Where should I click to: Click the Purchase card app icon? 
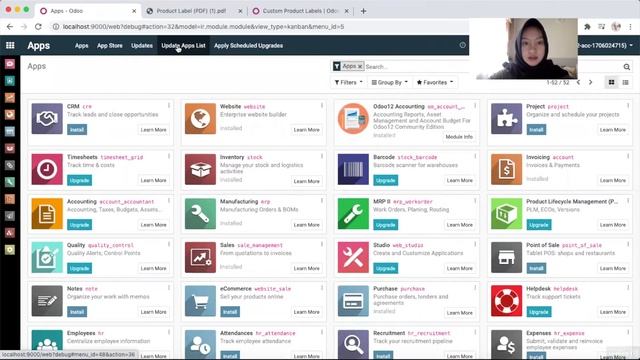pos(353,301)
